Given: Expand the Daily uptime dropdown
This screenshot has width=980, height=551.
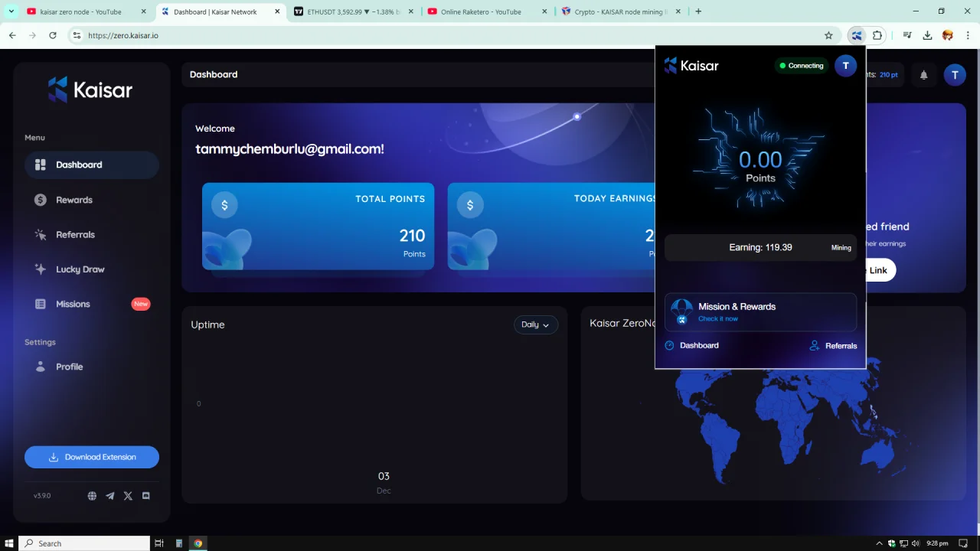Looking at the screenshot, I should click(x=535, y=324).
